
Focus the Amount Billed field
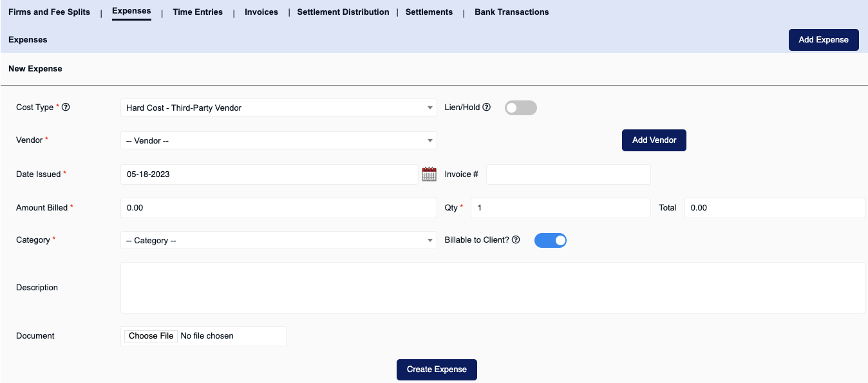point(279,208)
